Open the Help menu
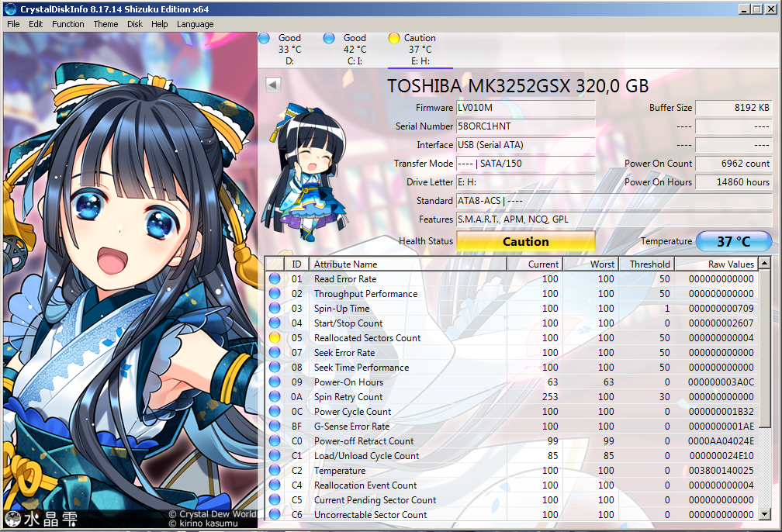 pos(160,24)
